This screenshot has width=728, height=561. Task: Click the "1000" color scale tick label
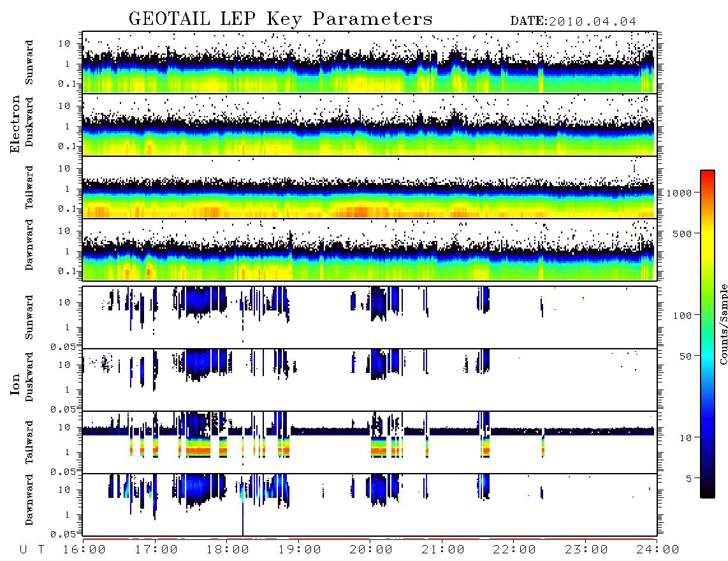(680, 193)
